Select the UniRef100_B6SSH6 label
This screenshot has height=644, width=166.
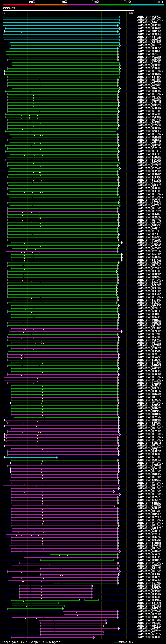pos(149,331)
